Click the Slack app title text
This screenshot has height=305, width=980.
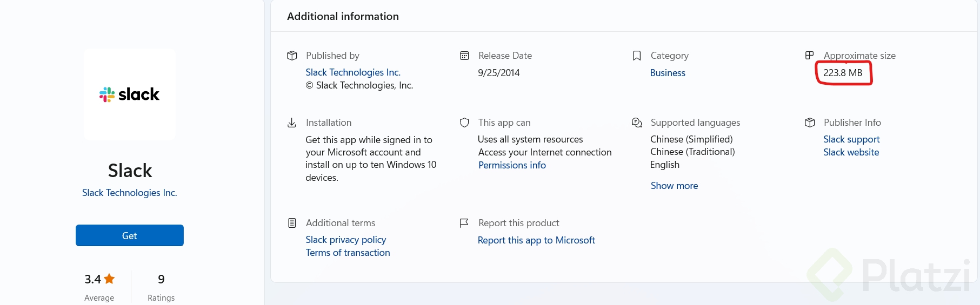click(130, 171)
